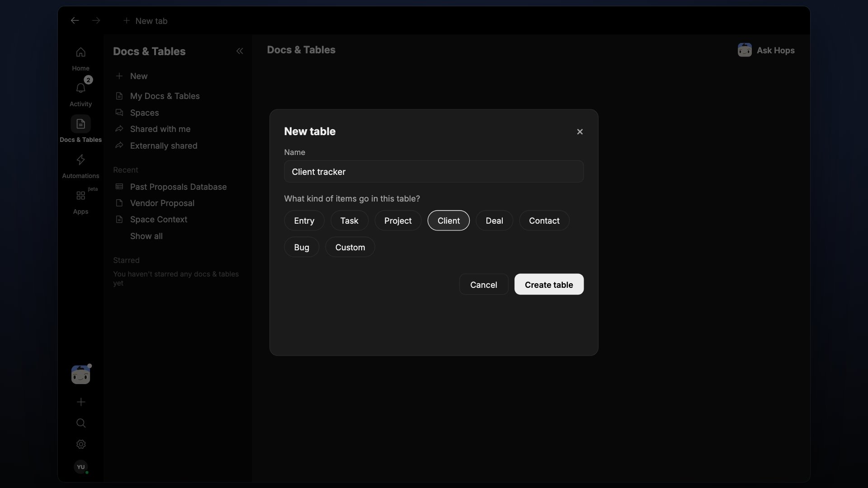Open Space Context recent doc

(151, 219)
